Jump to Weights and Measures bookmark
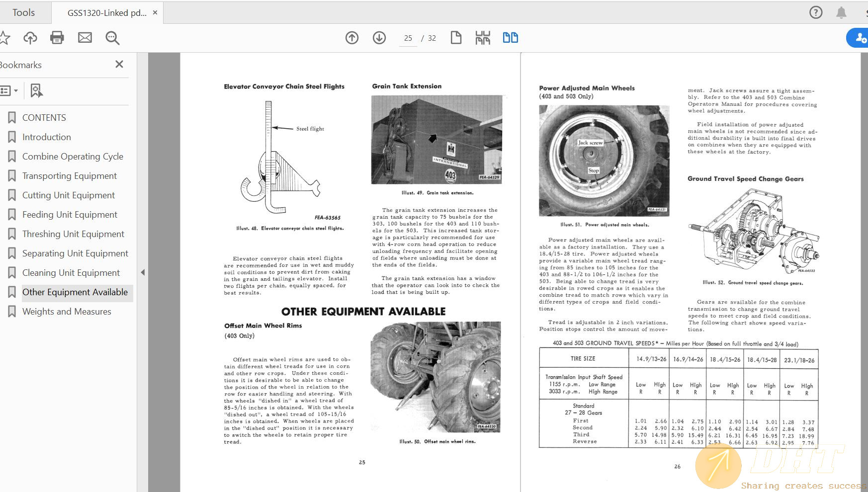868x492 pixels. [x=67, y=312]
